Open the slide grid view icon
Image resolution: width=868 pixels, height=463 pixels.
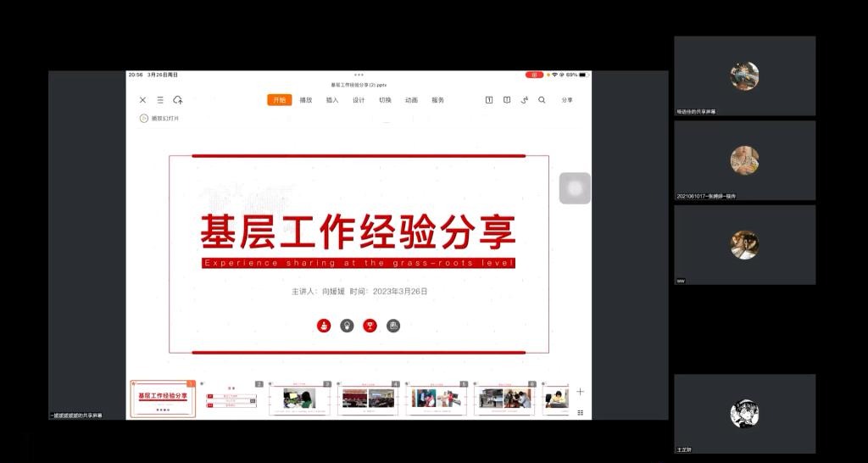click(x=580, y=412)
